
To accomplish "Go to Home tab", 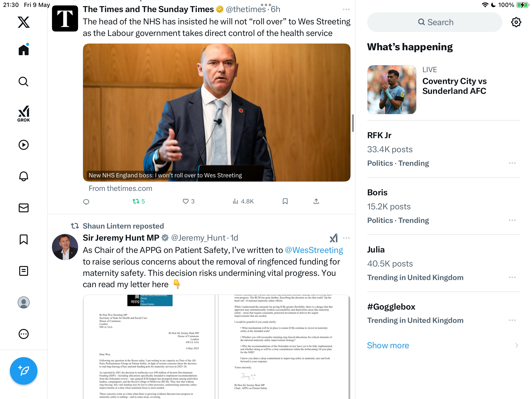I will (x=24, y=50).
